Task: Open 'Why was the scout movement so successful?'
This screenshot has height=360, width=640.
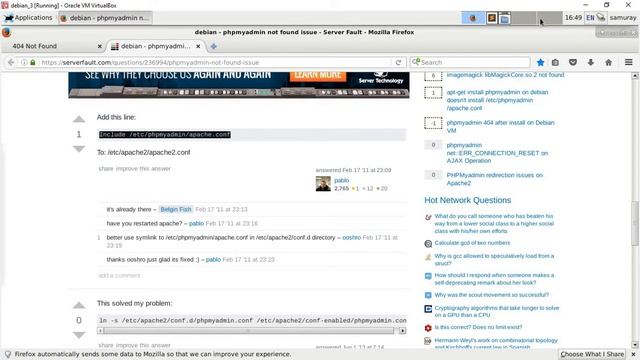Action: pos(491,295)
